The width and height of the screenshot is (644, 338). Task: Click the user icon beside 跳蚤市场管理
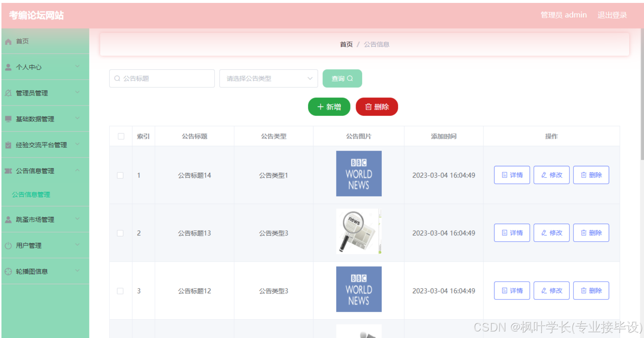[8, 220]
